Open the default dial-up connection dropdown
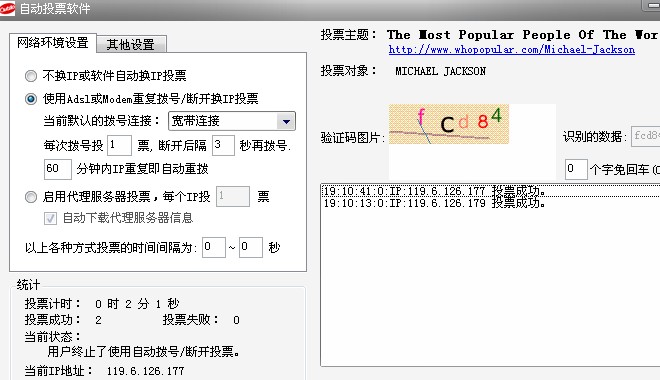The height and width of the screenshot is (380, 660). coord(286,121)
